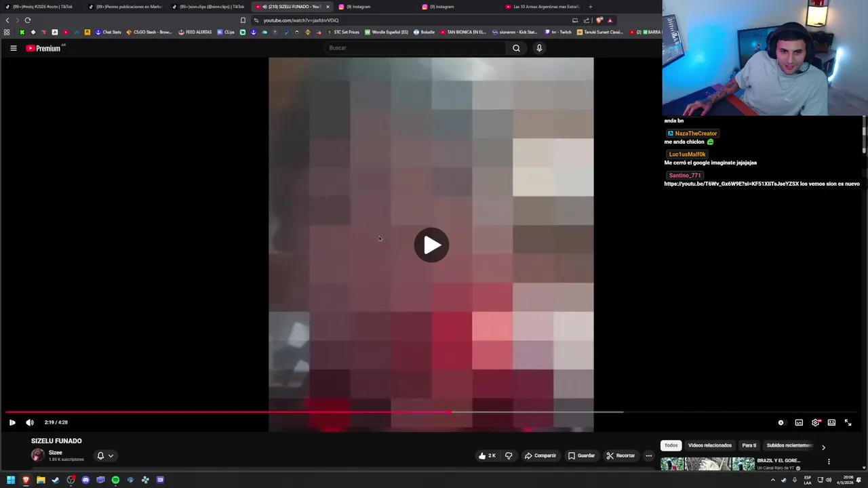The width and height of the screenshot is (868, 488).
Task: Open Discord from the taskbar
Action: [85, 480]
